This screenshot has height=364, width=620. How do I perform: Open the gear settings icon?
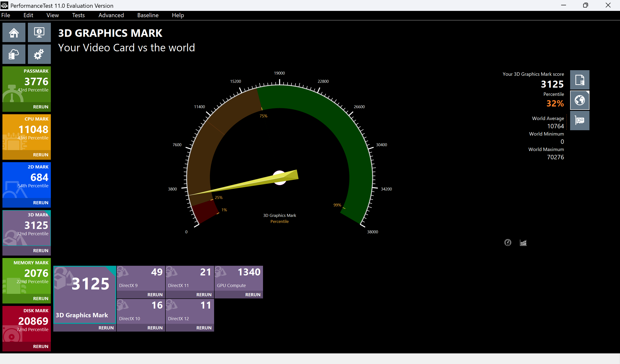(x=39, y=54)
